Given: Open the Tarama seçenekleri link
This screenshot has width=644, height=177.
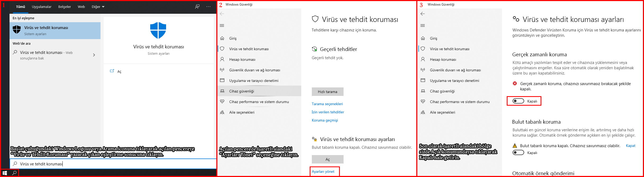Looking at the screenshot, I should tap(327, 104).
